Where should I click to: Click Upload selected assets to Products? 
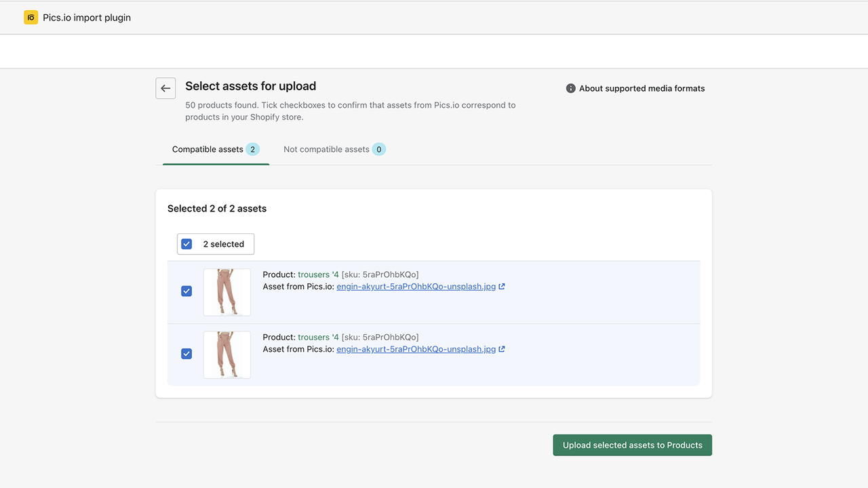pos(632,445)
